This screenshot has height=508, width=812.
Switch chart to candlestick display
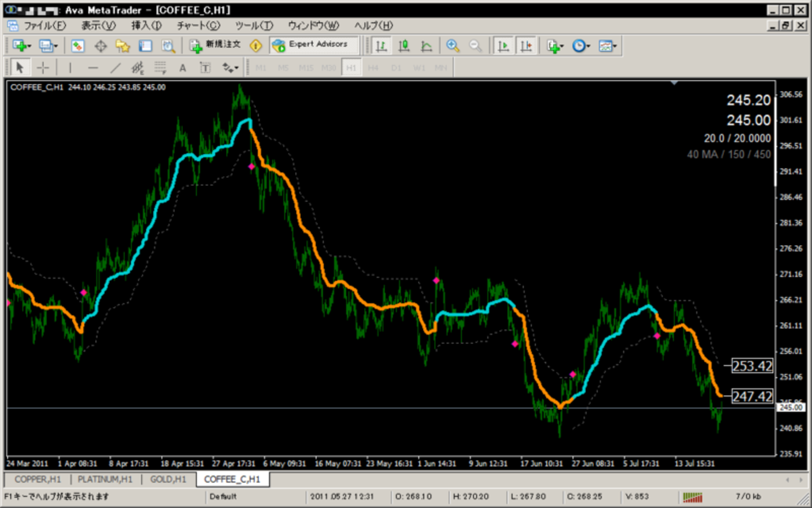tap(404, 46)
